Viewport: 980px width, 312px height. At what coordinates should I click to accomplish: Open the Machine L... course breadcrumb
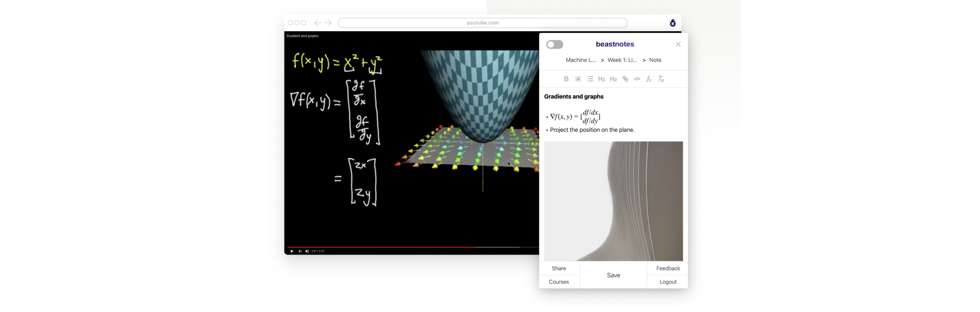coord(580,60)
